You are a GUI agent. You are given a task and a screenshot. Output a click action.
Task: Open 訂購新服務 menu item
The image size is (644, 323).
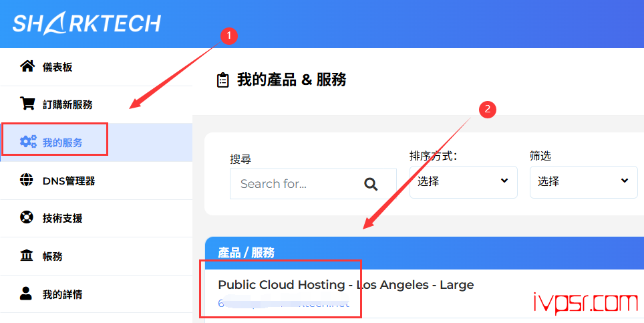tap(96, 104)
